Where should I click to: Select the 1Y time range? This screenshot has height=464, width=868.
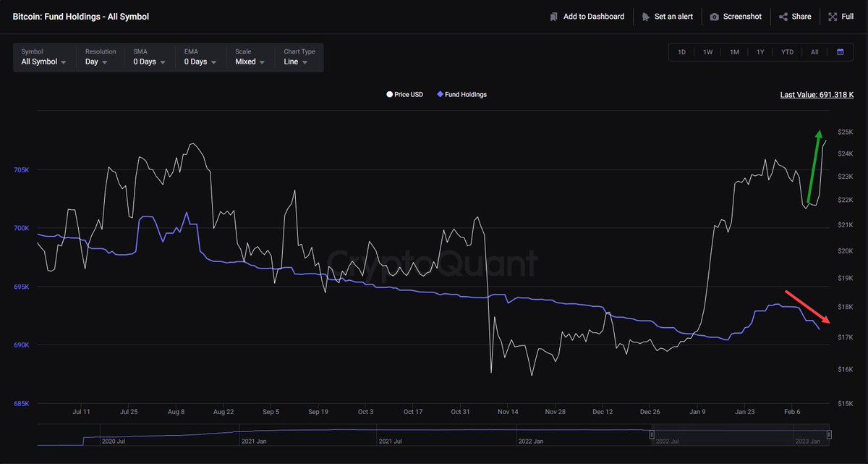(x=760, y=52)
